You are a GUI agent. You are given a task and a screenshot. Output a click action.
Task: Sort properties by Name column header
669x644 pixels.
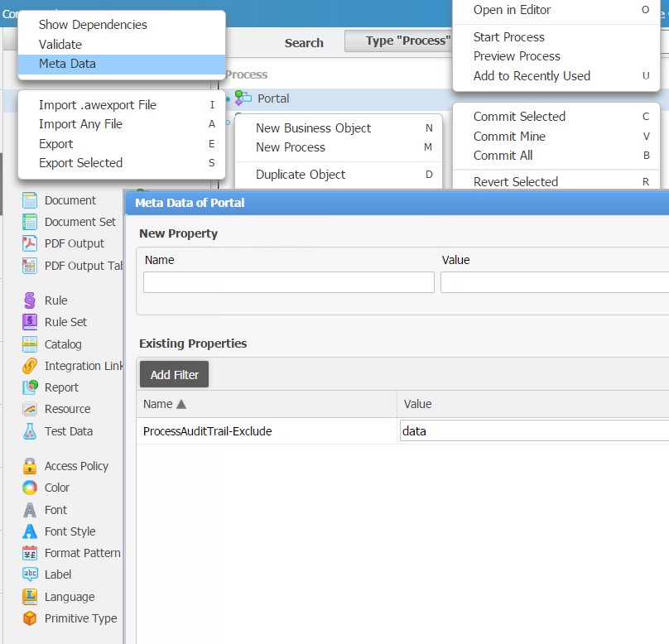coord(165,404)
